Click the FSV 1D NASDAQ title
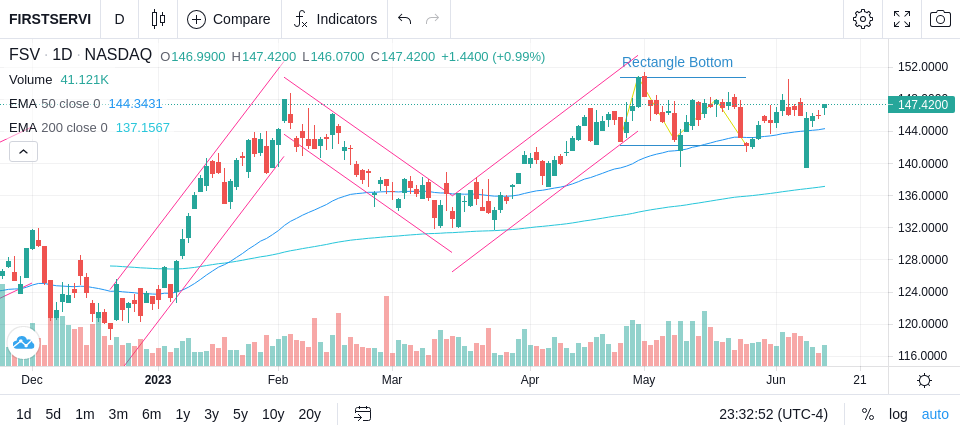 80,55
